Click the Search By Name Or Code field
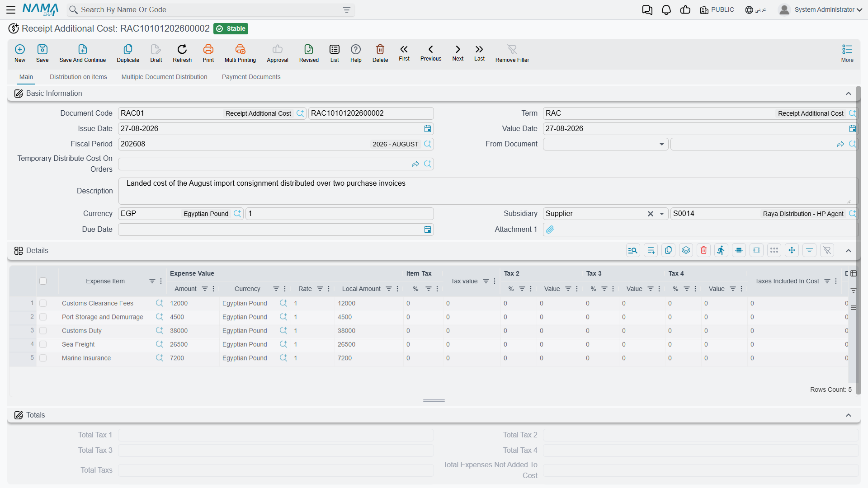 point(210,10)
